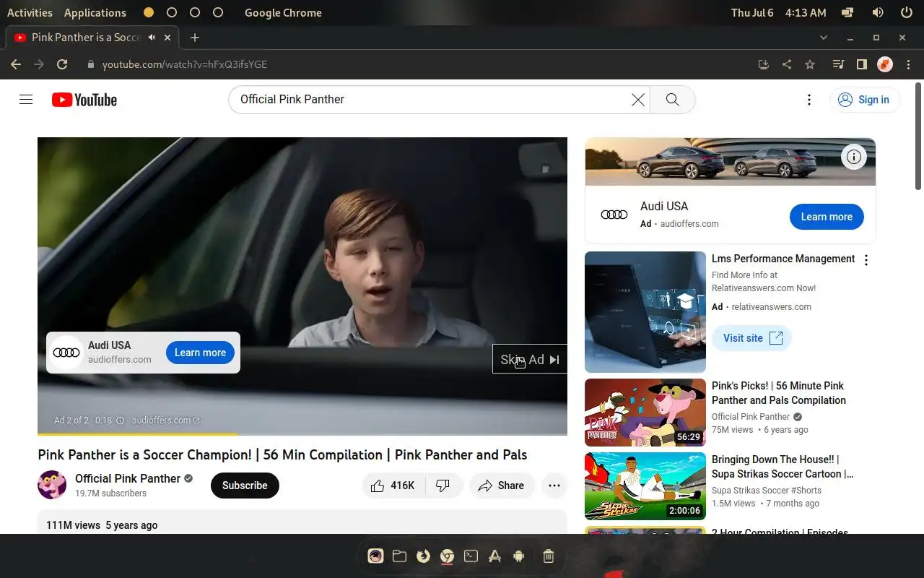Click share icon in address bar
Screen dimensions: 924x578
787,64
